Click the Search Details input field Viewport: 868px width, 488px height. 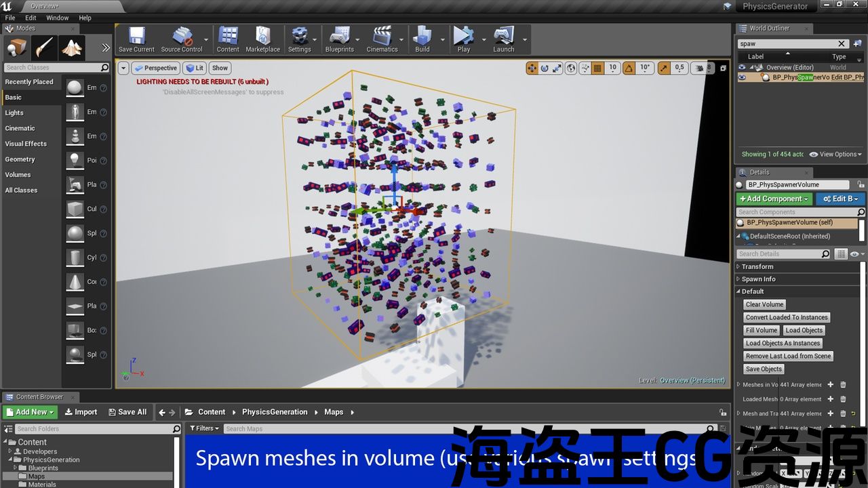778,253
